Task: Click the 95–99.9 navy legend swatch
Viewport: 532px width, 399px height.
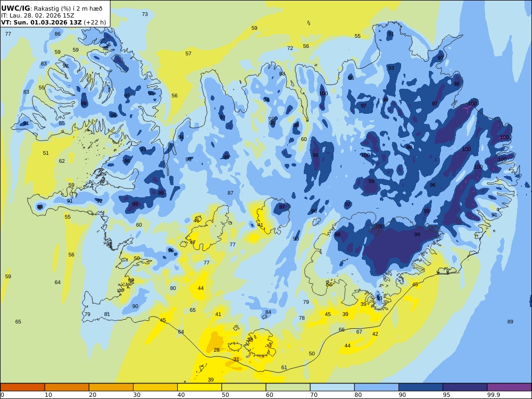Action: (465, 387)
